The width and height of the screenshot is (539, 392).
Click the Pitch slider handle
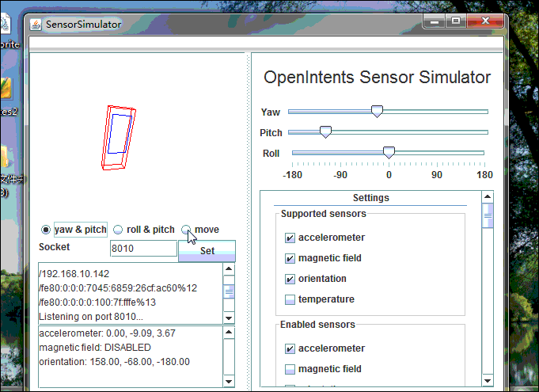[x=325, y=132]
